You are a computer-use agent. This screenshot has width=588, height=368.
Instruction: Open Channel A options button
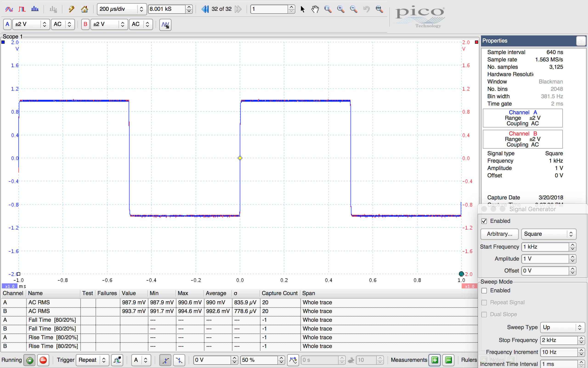click(7, 24)
